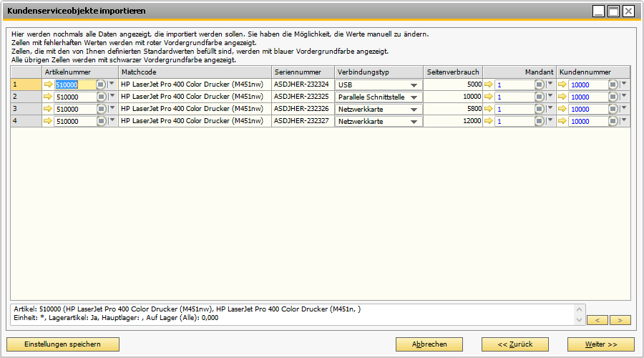Click the Kundennummer link arrow in row 4

(x=562, y=121)
